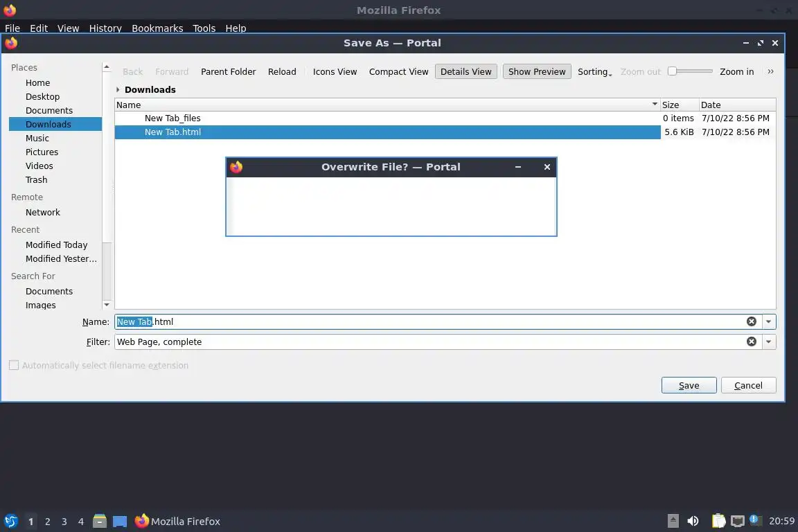The image size is (798, 532).
Task: Click the Size column header
Action: click(x=680, y=105)
